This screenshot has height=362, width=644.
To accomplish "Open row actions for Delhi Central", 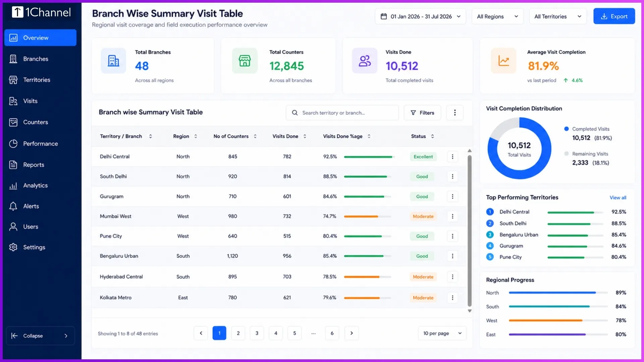I will tap(452, 157).
